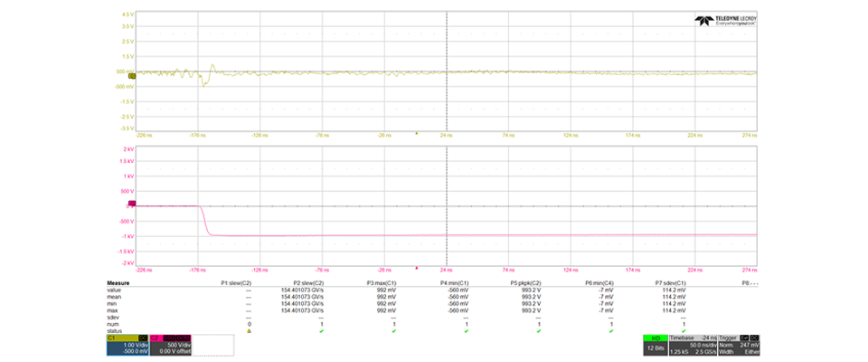
Task: Click the 'mean' row label in Measure table
Action: point(112,297)
